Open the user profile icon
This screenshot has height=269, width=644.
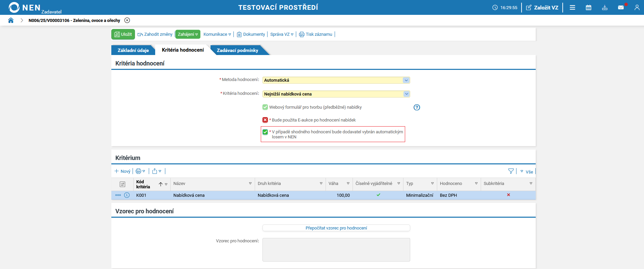pos(637,7)
